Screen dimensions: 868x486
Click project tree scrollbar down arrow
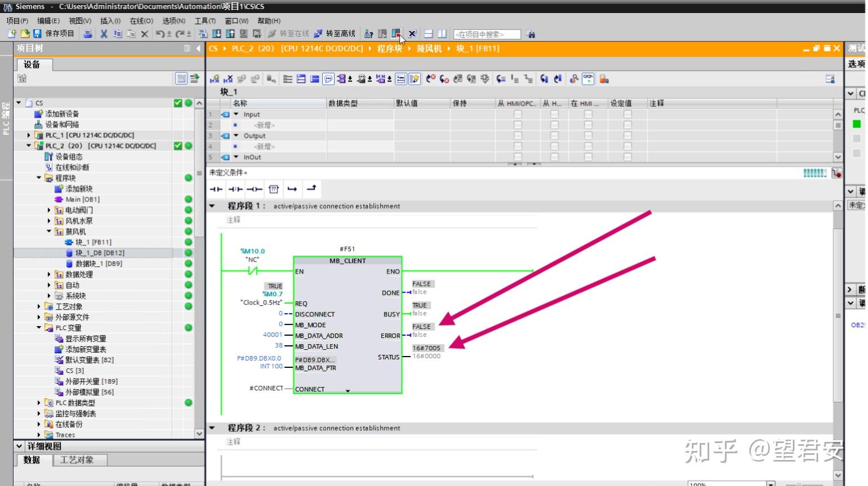coord(199,434)
